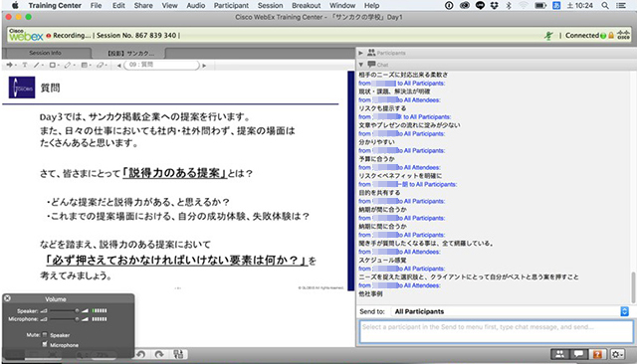This screenshot has width=637, height=364.
Task: Select the eraser annotation tool
Action: tap(100, 65)
